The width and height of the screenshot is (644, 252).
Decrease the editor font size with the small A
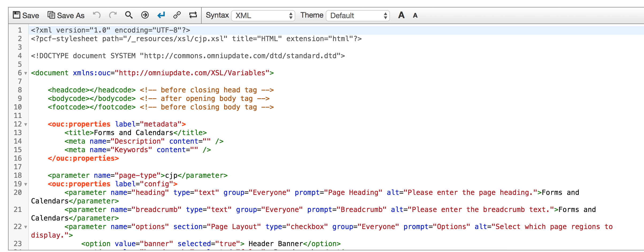pyautogui.click(x=415, y=15)
